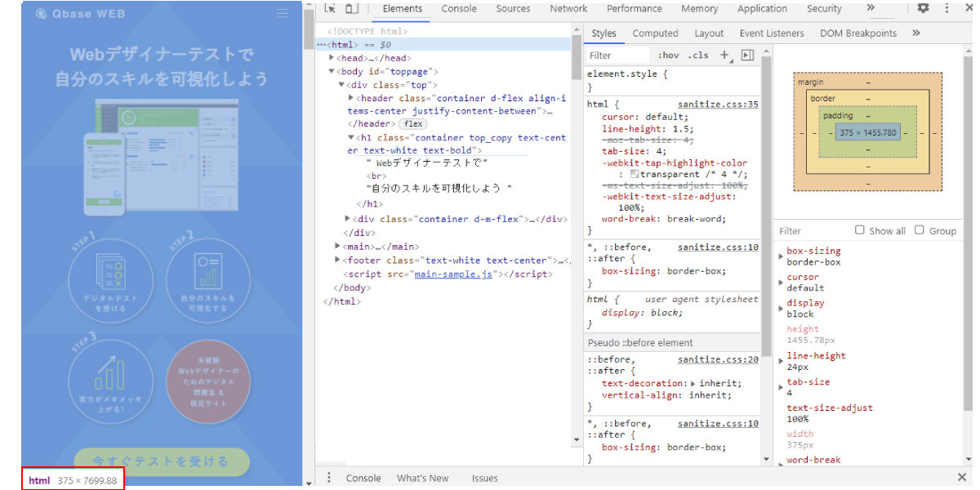Expand the footer text-white node
980x490 pixels.
click(338, 260)
